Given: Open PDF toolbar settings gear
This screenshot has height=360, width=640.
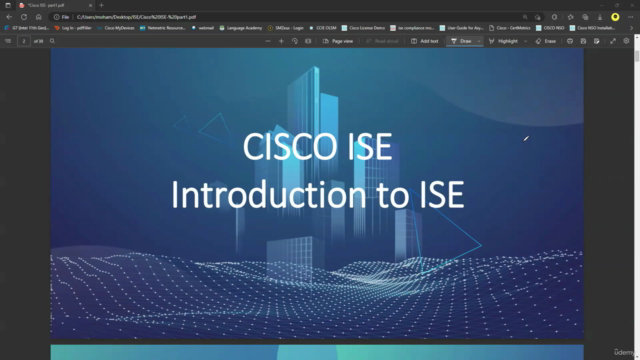Looking at the screenshot, I should point(626,41).
